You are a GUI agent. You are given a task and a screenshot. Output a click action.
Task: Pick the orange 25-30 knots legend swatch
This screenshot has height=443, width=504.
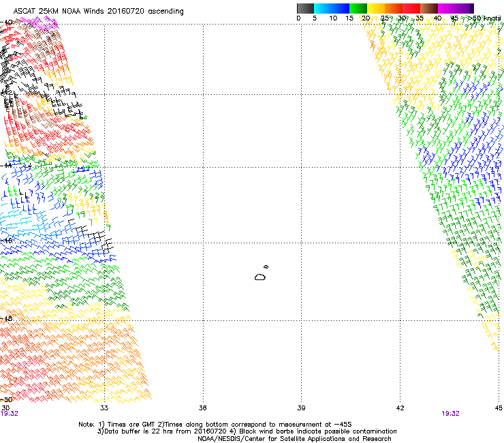[x=394, y=8]
